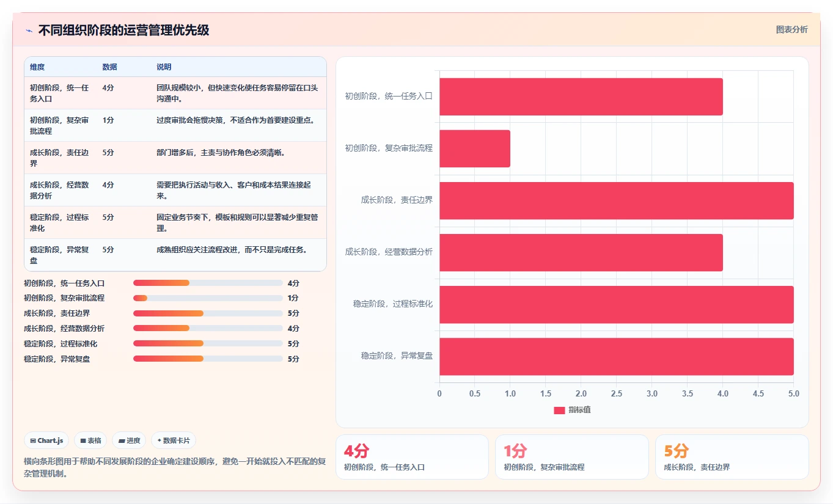833x504 pixels.
Task: Click the 3.5 tick on chart x-axis
Action: click(688, 394)
